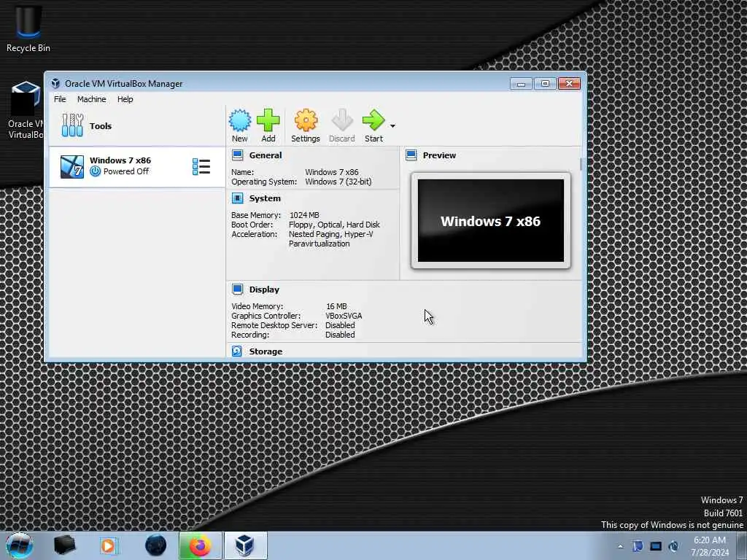Open the File menu

(60, 99)
